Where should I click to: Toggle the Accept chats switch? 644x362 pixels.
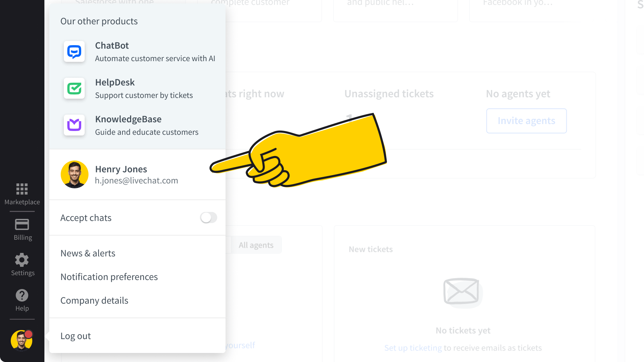[x=209, y=218]
